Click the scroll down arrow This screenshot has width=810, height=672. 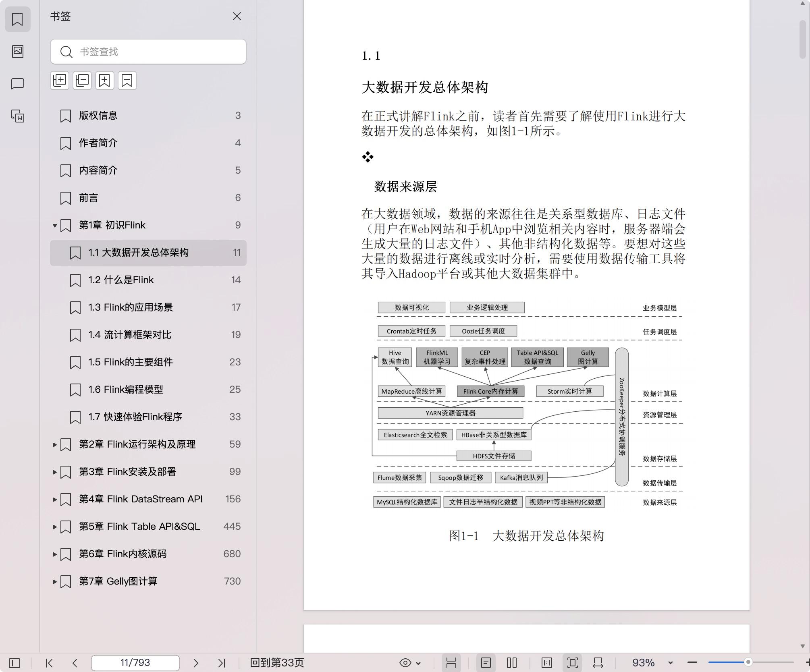(803, 646)
